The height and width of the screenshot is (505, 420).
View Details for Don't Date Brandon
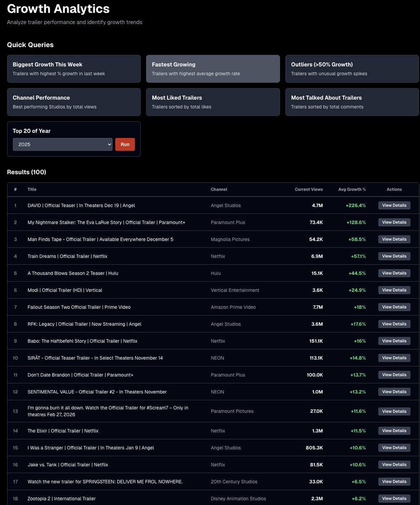pos(394,375)
